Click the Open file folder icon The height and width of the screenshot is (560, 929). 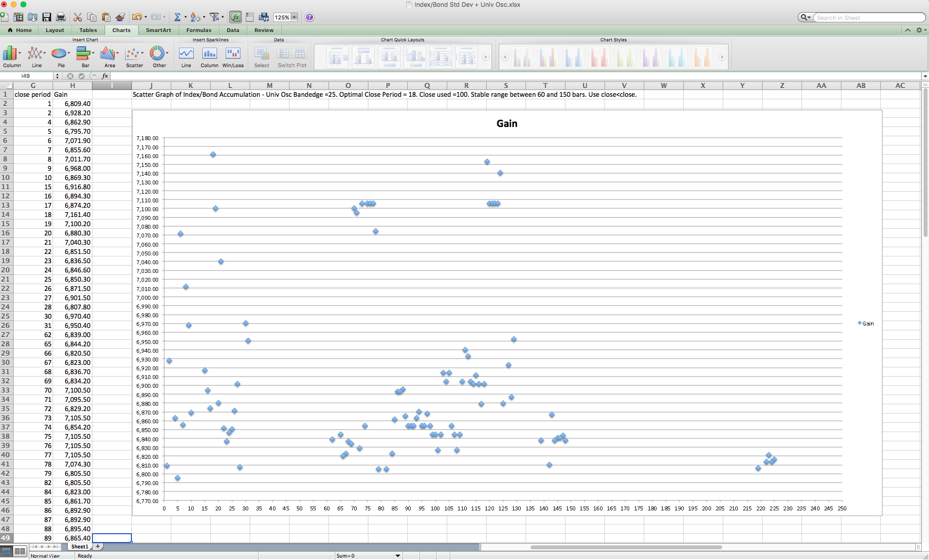[x=33, y=17]
